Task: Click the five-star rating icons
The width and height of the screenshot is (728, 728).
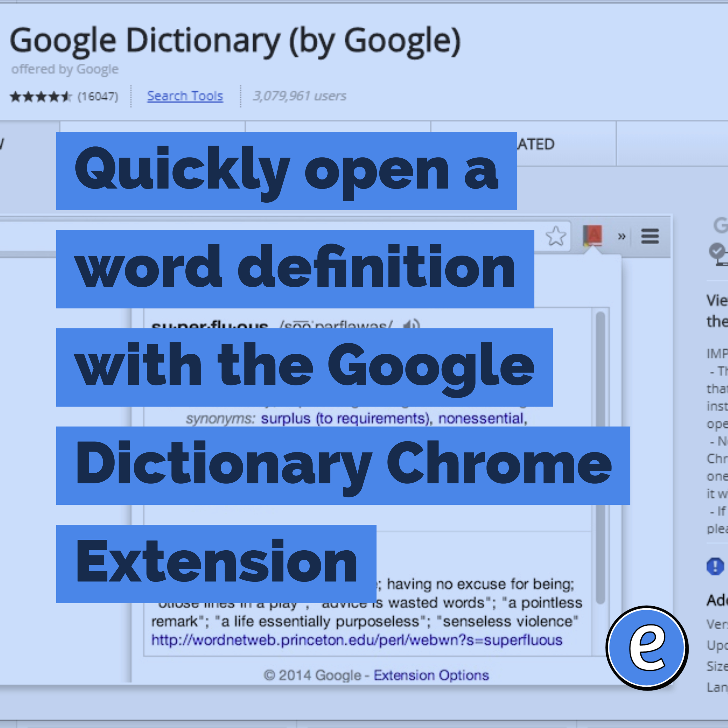Action: (40, 97)
